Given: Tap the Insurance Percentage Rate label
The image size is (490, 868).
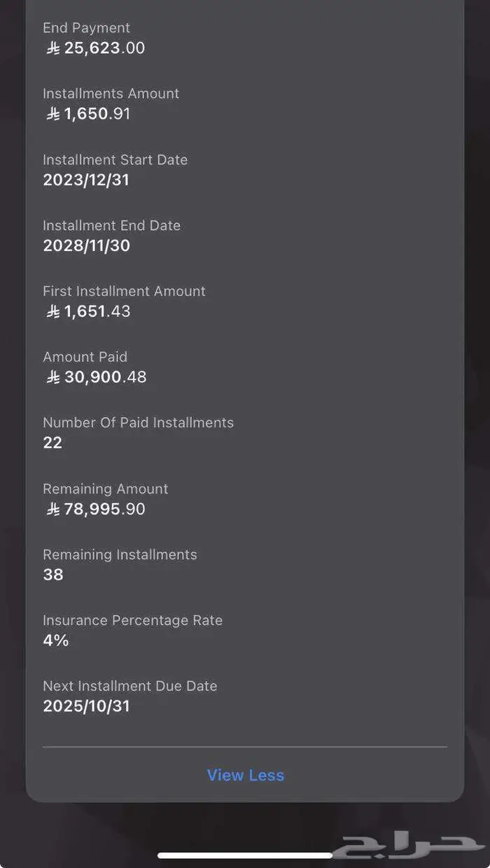Looking at the screenshot, I should [132, 620].
